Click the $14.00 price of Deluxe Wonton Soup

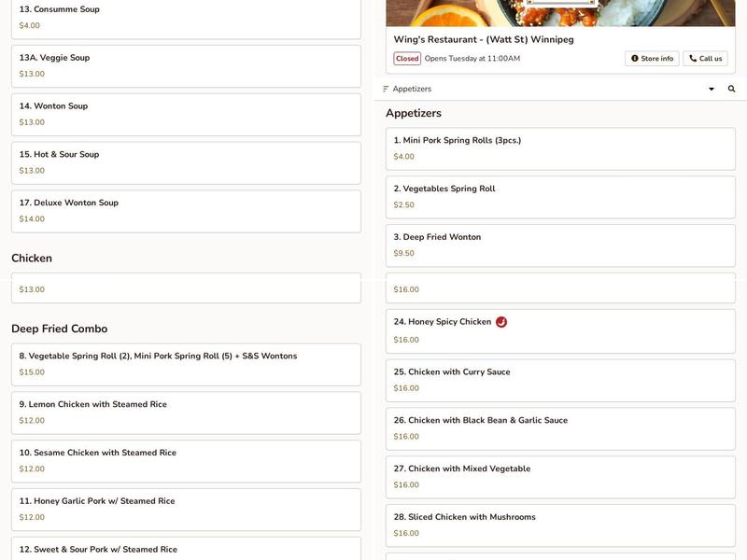tap(32, 219)
